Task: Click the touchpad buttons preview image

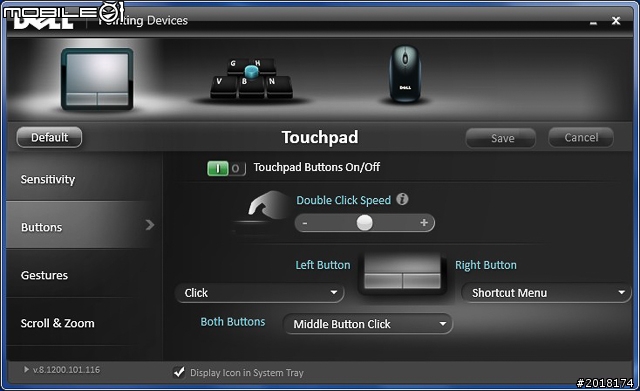Action: point(403,273)
